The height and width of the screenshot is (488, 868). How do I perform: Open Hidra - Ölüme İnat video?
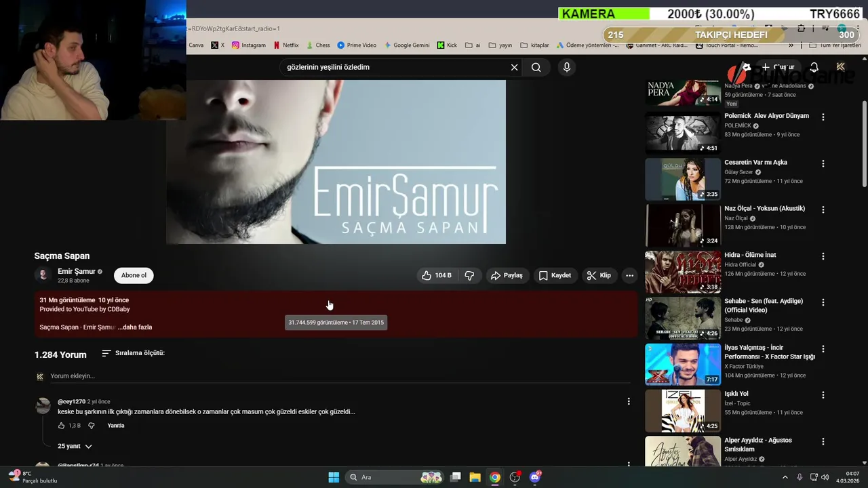coord(750,255)
